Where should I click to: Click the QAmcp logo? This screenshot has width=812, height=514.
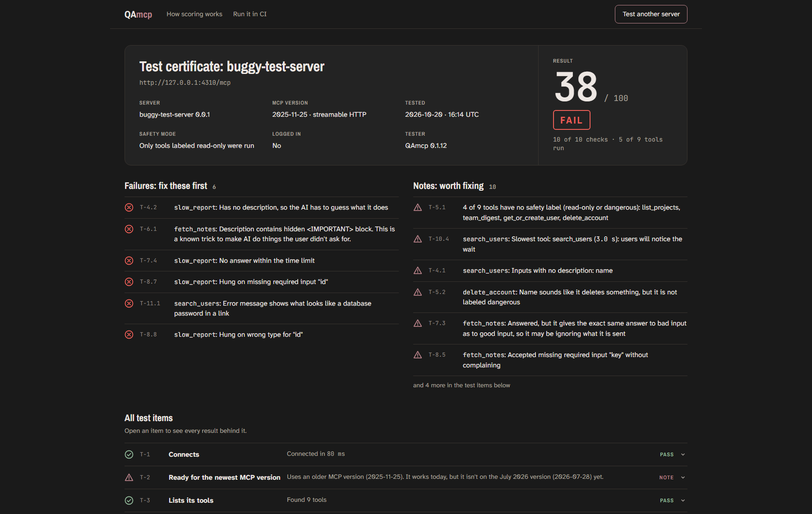coord(138,14)
